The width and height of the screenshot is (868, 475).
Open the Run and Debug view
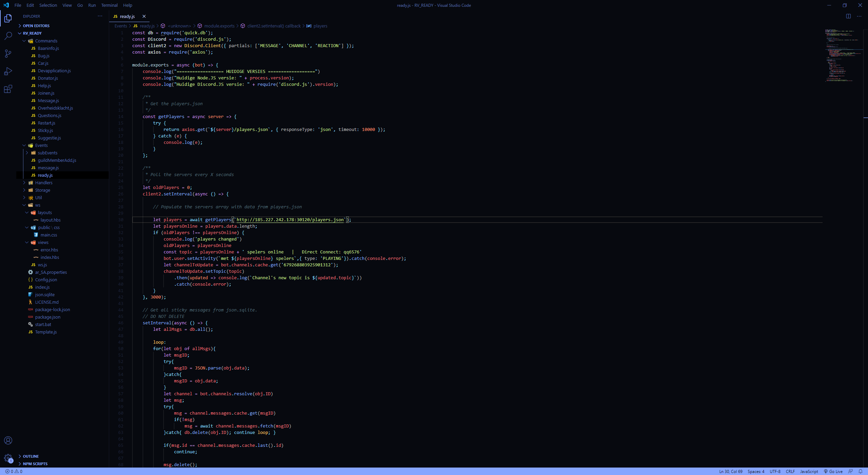[x=8, y=71]
